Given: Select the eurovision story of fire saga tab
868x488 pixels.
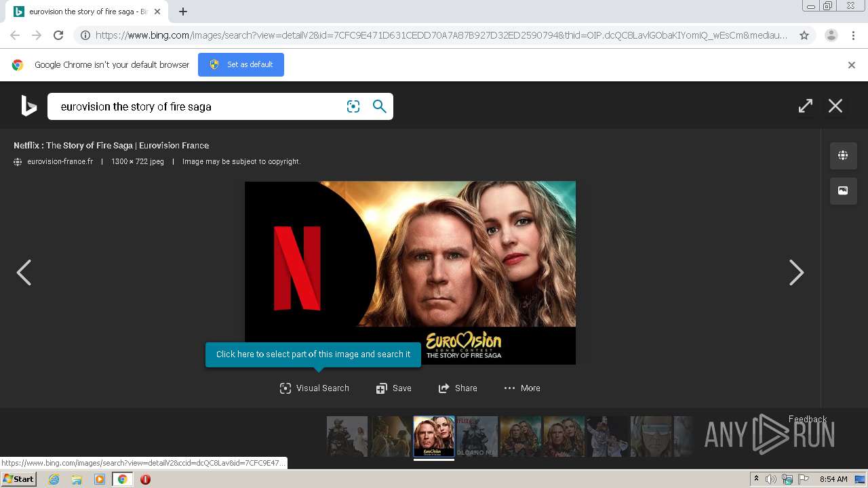Looking at the screenshot, I should 87,12.
